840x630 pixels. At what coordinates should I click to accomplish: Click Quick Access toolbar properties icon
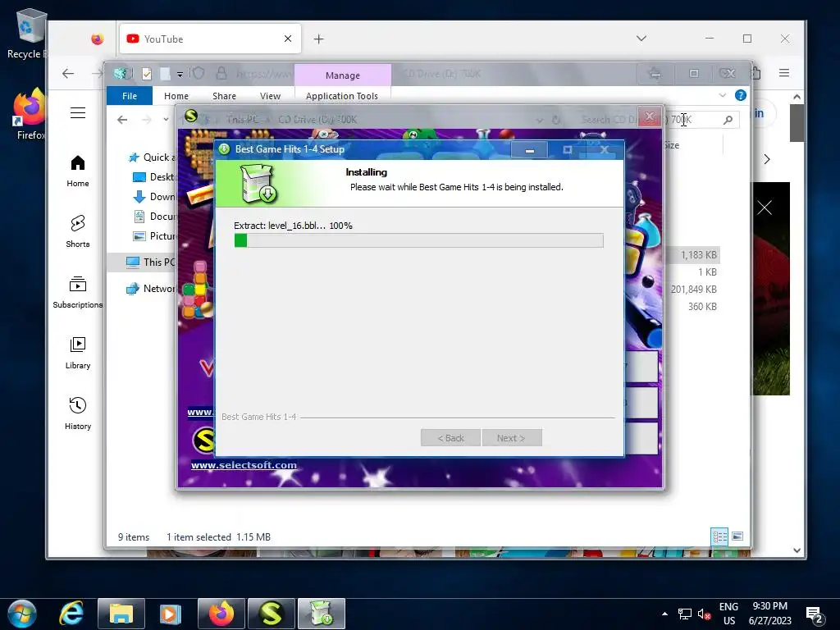point(147,74)
